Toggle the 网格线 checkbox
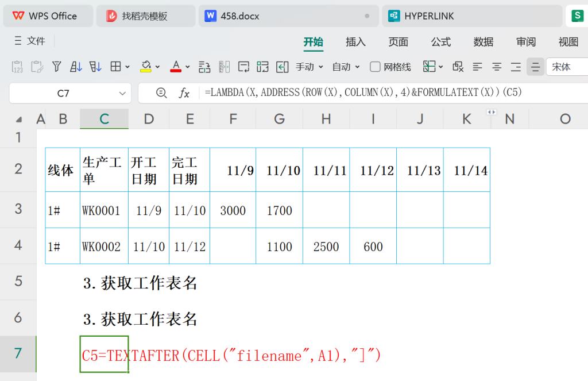The width and height of the screenshot is (588, 381). coord(375,67)
